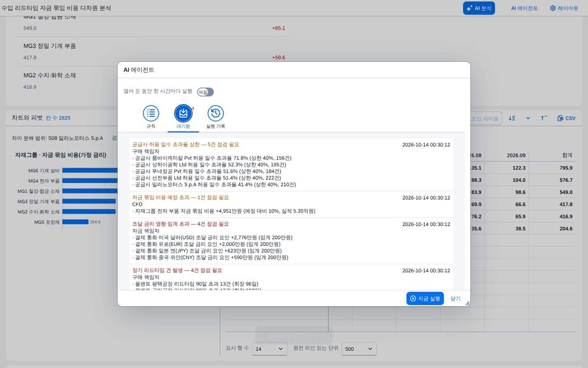Click the up-arrow collapse icon near CSV
588x368 pixels.
coord(544,118)
